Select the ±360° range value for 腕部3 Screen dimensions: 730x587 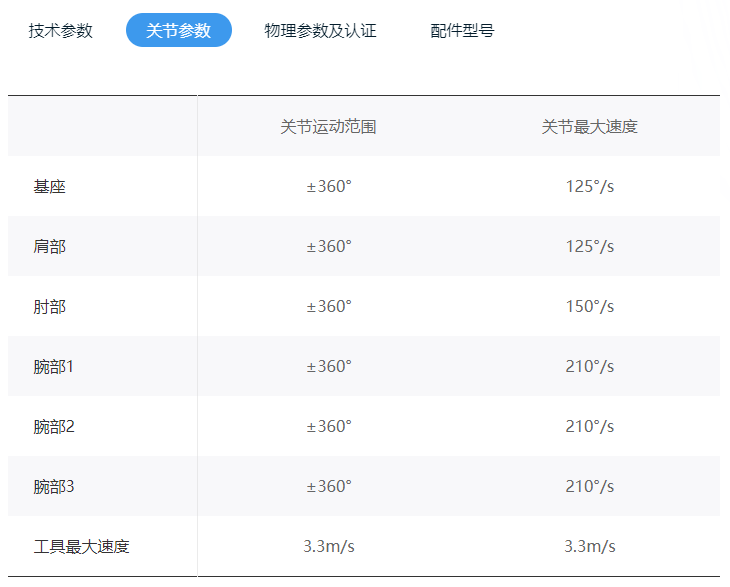coord(329,487)
